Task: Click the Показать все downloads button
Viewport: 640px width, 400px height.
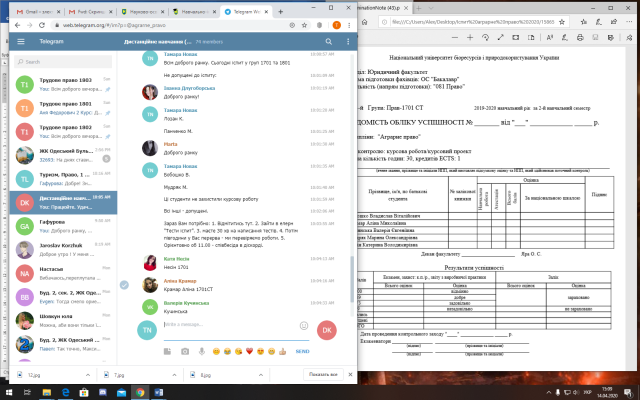Action: point(323,374)
